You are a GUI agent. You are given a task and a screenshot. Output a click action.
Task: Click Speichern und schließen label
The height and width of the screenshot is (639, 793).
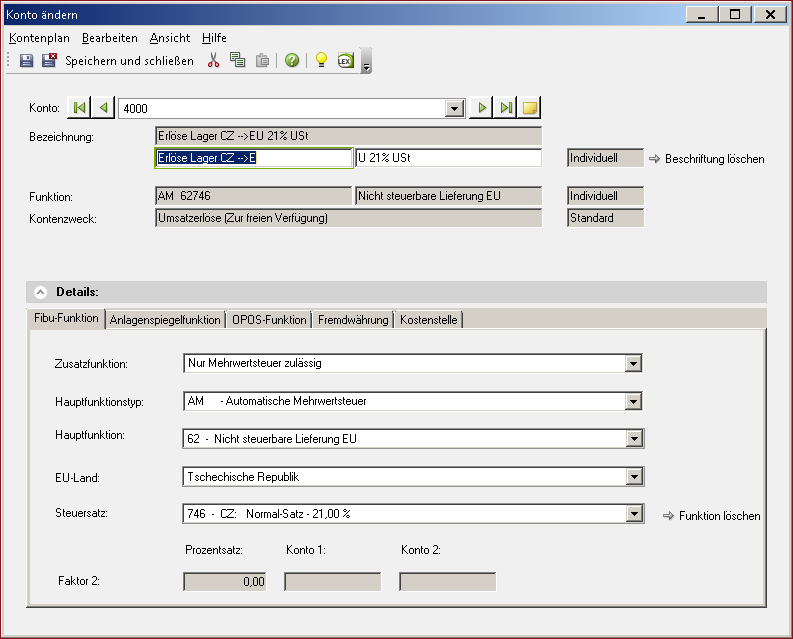[129, 61]
